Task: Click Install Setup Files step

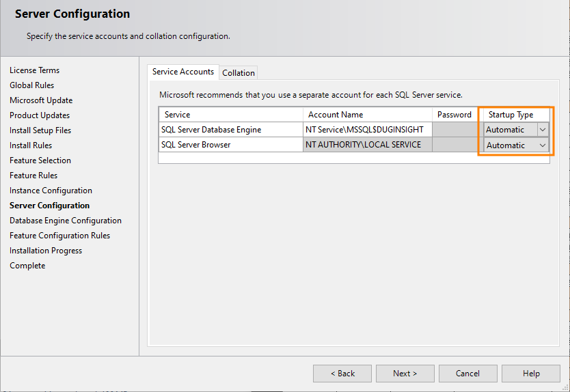Action: click(x=40, y=130)
